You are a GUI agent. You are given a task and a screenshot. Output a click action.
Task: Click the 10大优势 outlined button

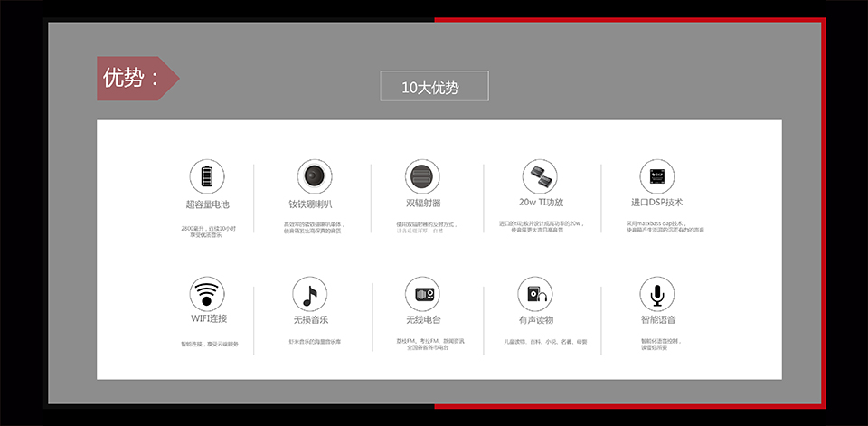coord(435,86)
